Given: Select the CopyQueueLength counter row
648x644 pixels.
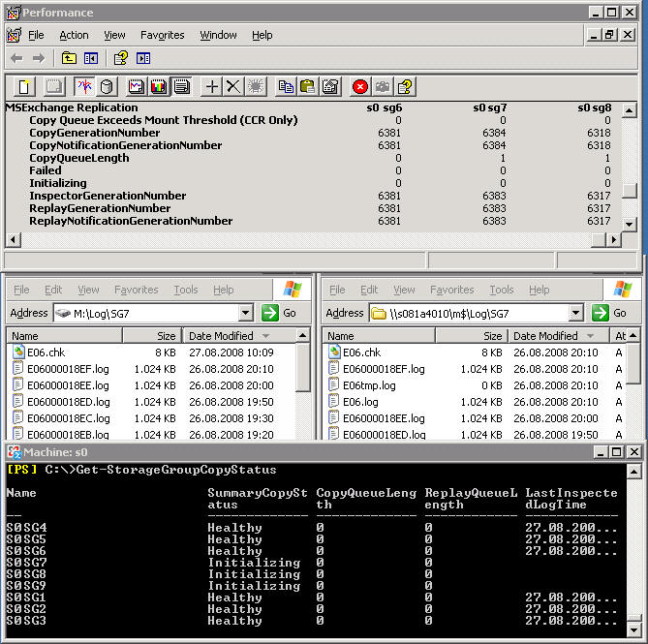Looking at the screenshot, I should (314, 158).
